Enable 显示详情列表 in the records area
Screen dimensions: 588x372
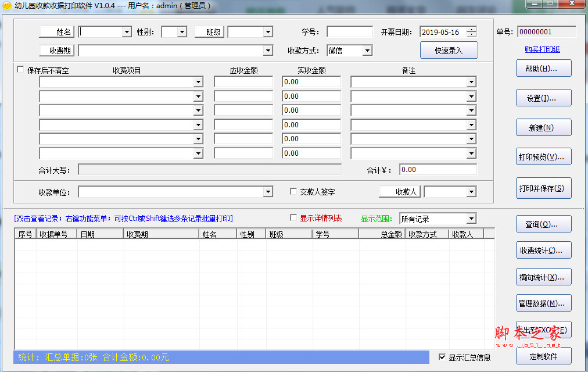click(x=294, y=217)
